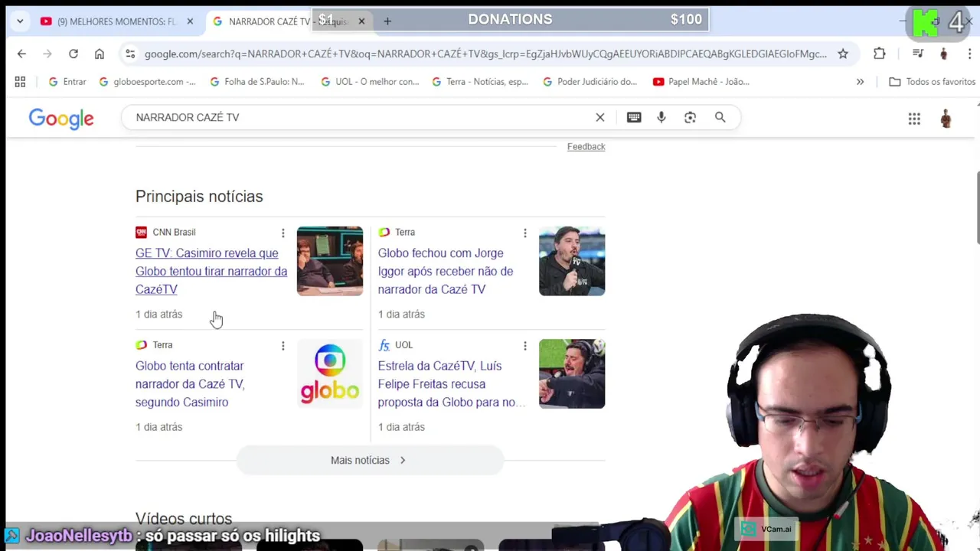Open Terra - Notícias bookmark
This screenshot has height=551, width=980.
480,82
